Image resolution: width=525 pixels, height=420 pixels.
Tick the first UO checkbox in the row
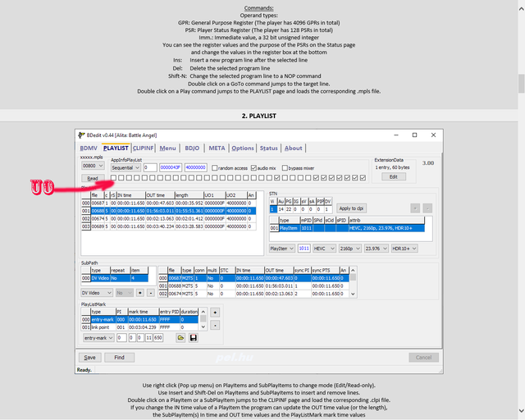click(113, 178)
